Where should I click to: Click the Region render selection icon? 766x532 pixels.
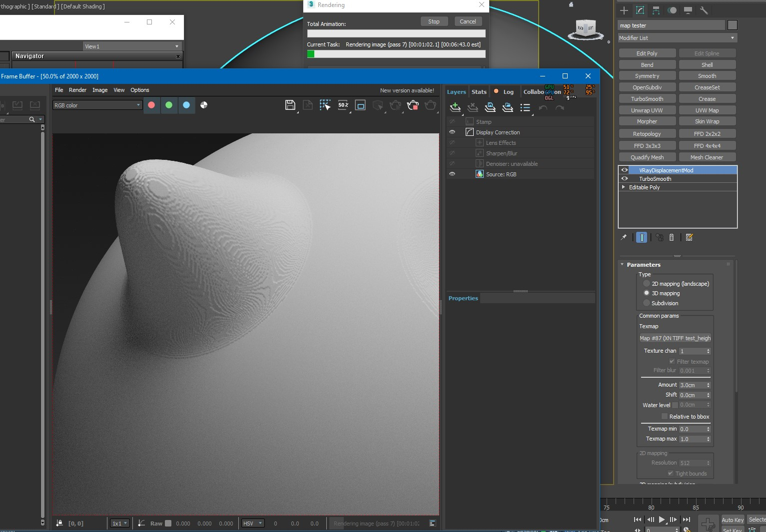(x=325, y=105)
